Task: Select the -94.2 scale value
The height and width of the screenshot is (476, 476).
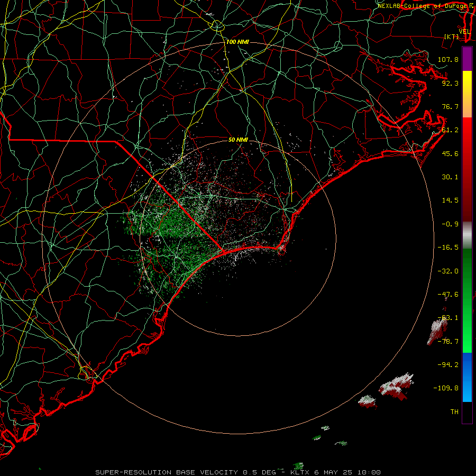Action: pos(448,364)
